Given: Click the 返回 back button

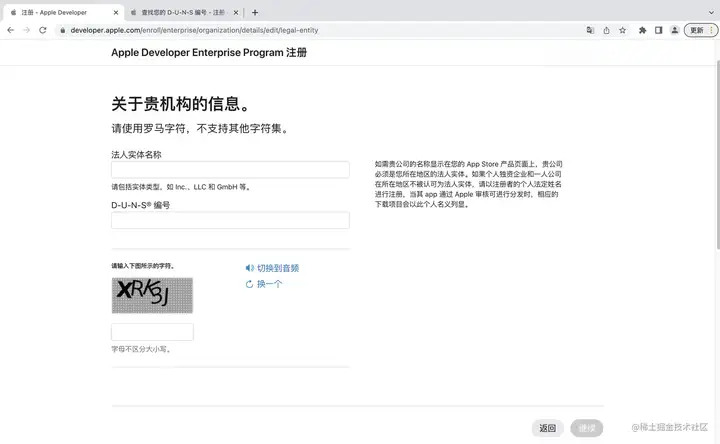Looking at the screenshot, I should click(547, 428).
